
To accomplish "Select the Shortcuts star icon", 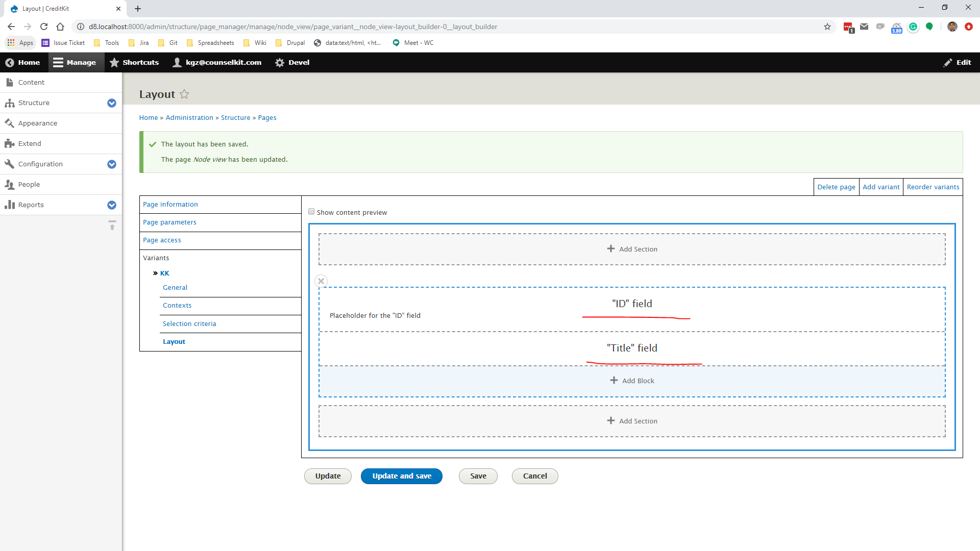I will click(114, 62).
